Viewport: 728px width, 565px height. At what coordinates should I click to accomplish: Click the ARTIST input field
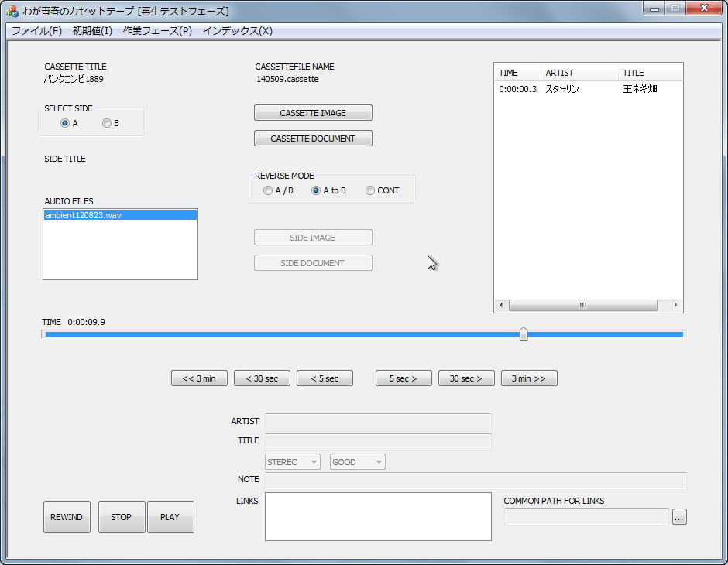378,422
